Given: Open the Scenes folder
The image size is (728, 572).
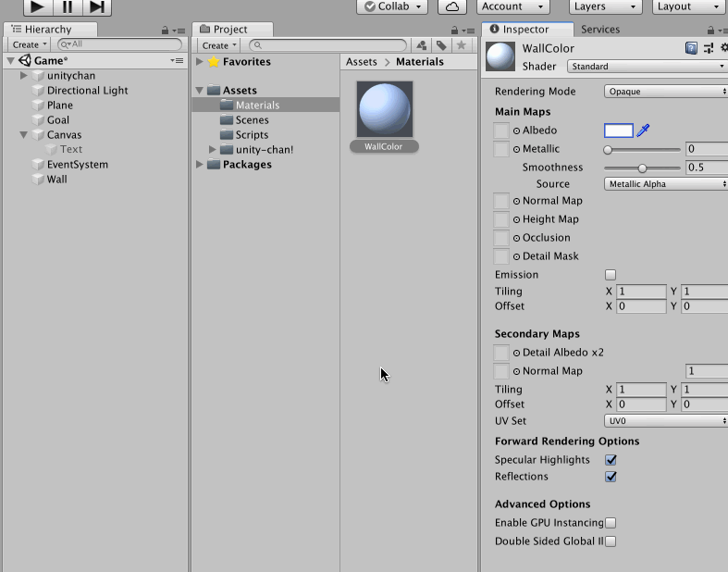Looking at the screenshot, I should coord(252,120).
